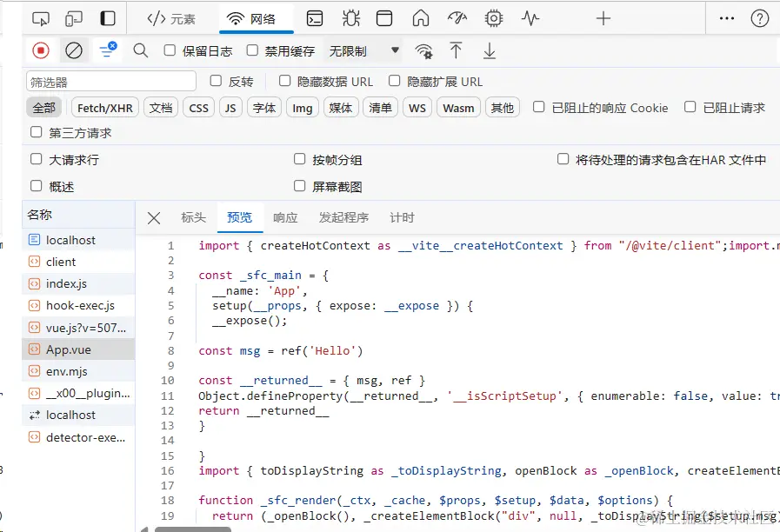The width and height of the screenshot is (780, 532).
Task: Activate the inspect element picker icon
Action: [40, 19]
